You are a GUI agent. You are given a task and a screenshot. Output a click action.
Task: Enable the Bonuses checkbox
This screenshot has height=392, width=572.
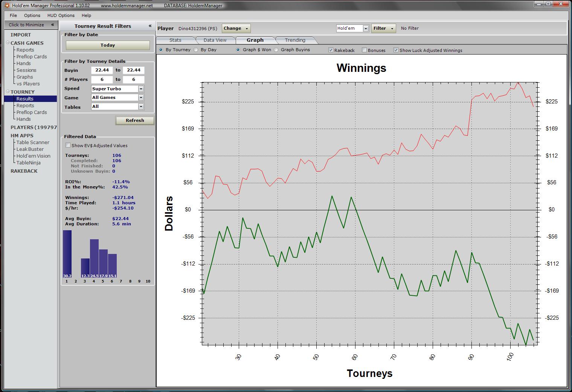(x=364, y=50)
